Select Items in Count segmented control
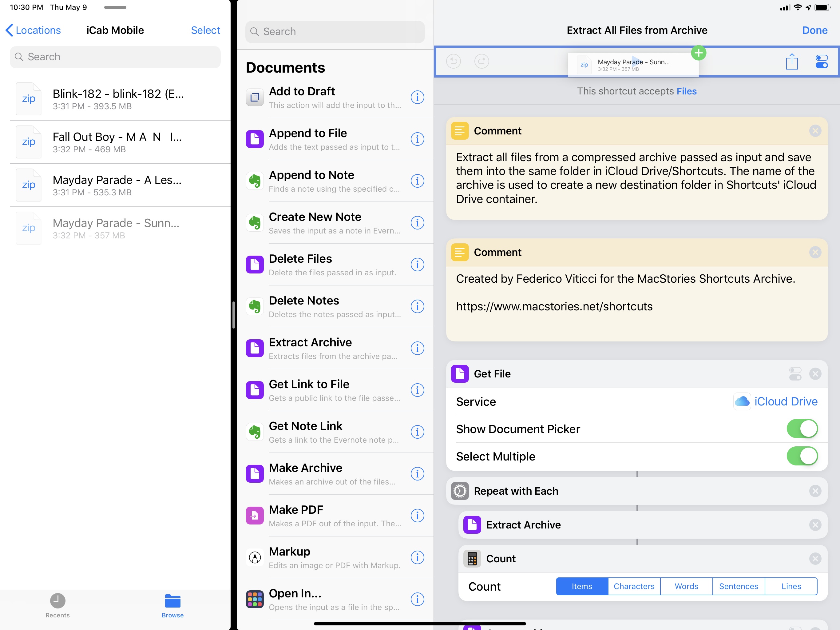 582,586
